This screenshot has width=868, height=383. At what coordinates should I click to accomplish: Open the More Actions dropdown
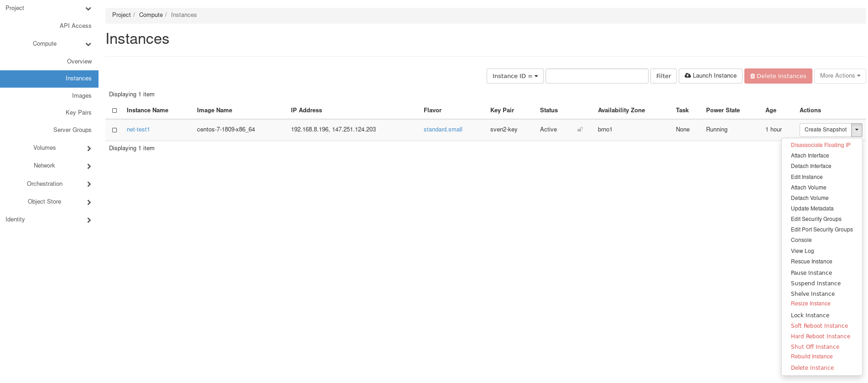pos(839,76)
